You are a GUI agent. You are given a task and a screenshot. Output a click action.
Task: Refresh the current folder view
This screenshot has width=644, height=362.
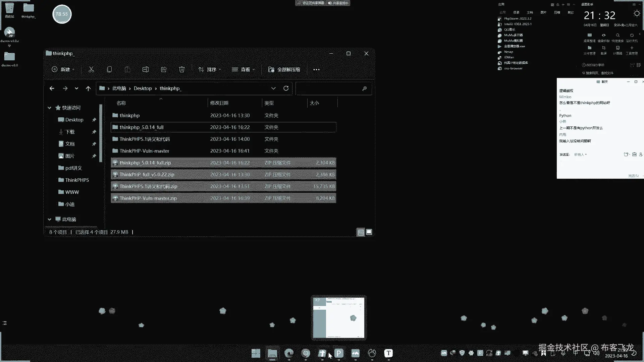286,88
